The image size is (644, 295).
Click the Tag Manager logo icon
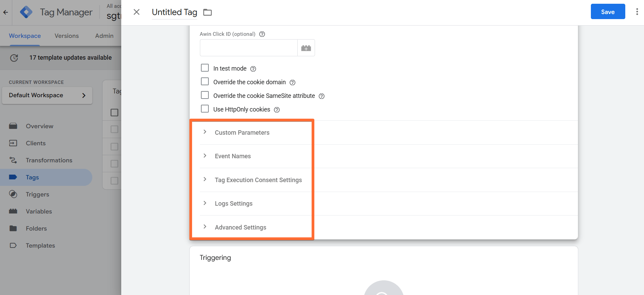coord(26,12)
